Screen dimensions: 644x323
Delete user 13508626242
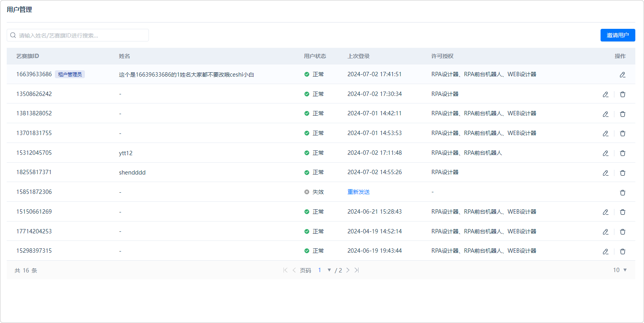coord(623,94)
